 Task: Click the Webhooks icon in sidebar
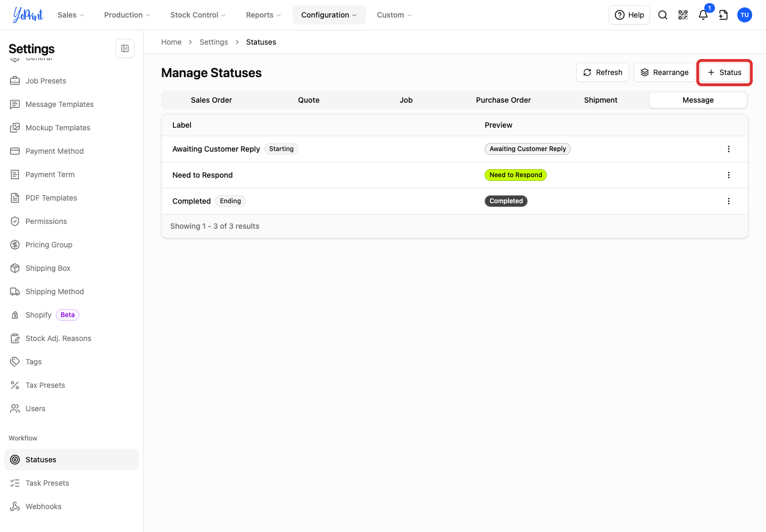tap(15, 506)
